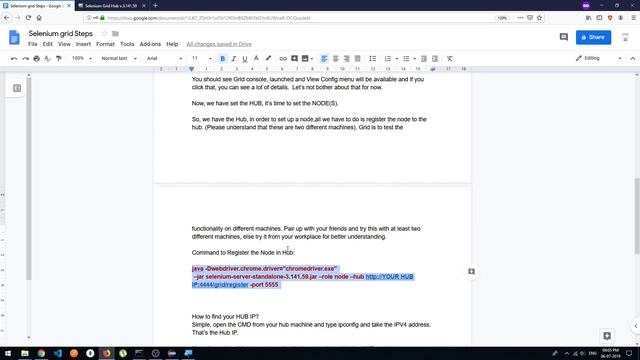The height and width of the screenshot is (360, 640).
Task: Open Chrome from the taskbar
Action: coord(41,353)
